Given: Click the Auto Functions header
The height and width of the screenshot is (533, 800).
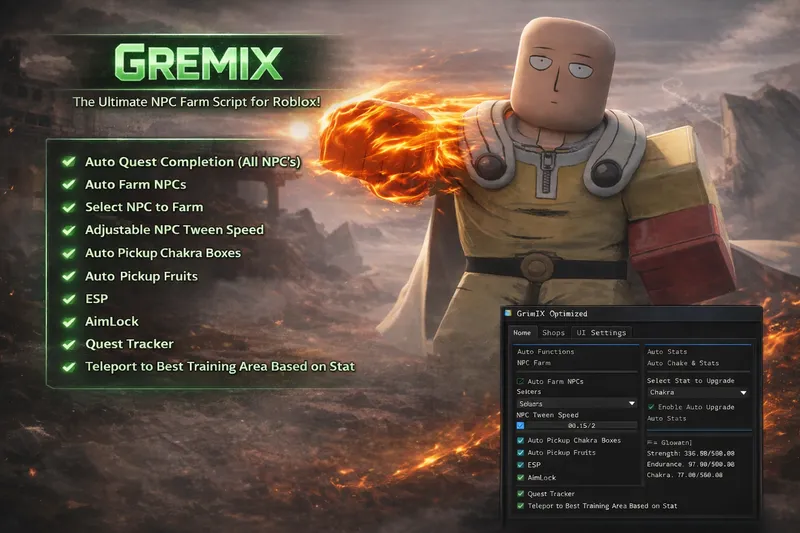Looking at the screenshot, I should (545, 351).
